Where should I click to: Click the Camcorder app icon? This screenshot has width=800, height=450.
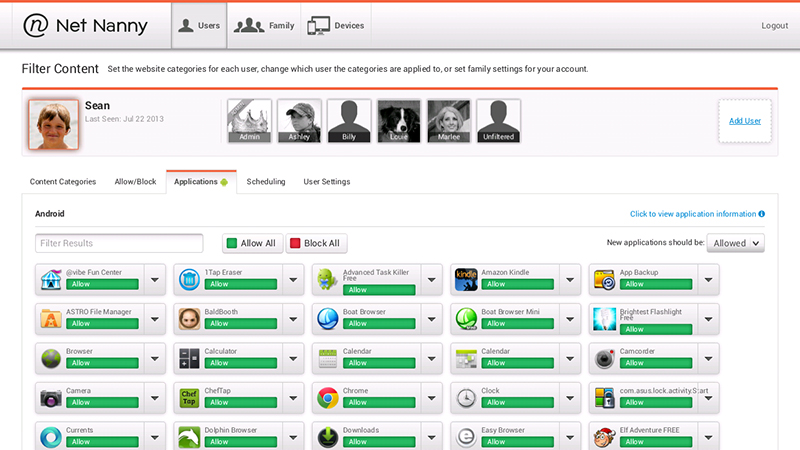tap(605, 359)
